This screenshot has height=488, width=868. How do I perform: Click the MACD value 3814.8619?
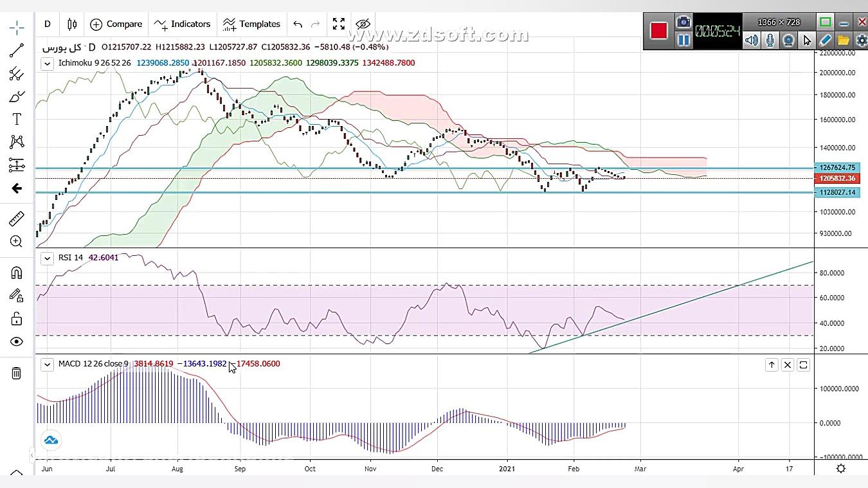[154, 364]
